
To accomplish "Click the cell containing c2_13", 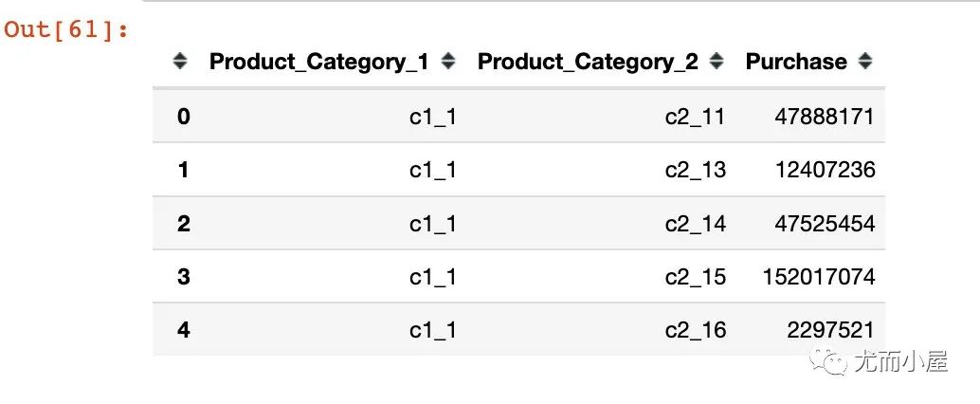I will pyautogui.click(x=695, y=170).
